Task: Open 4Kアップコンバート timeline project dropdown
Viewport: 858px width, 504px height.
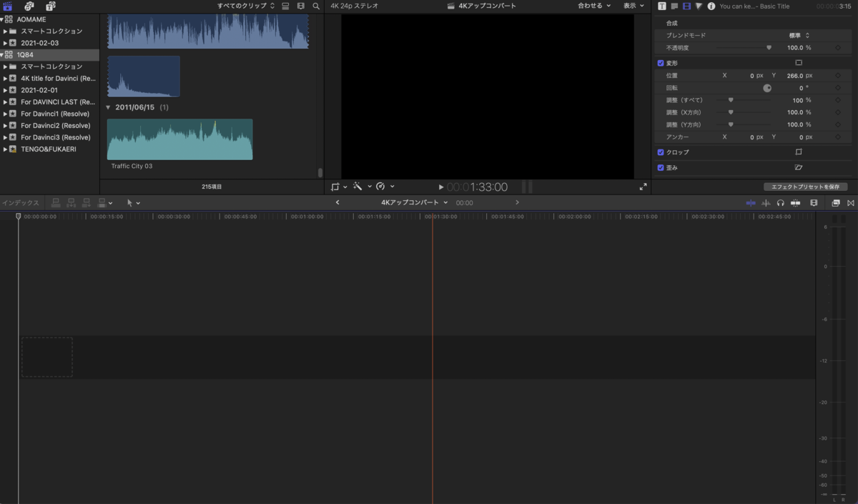Action: (415, 202)
